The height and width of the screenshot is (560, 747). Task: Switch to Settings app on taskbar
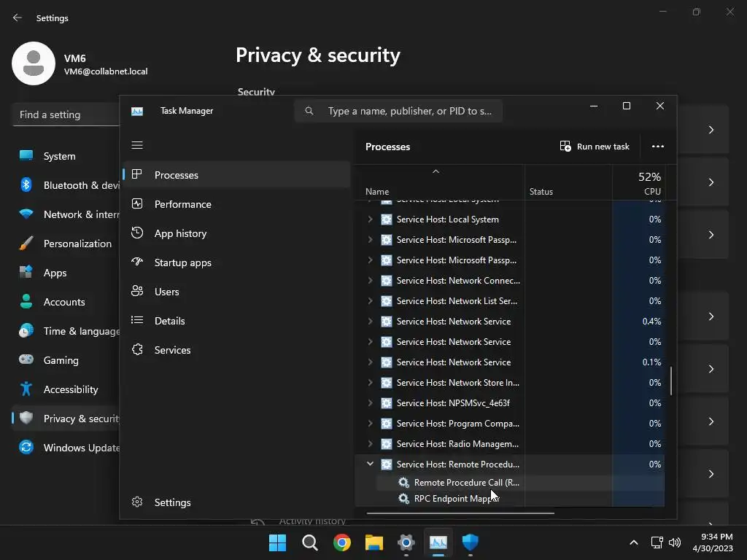click(x=406, y=542)
